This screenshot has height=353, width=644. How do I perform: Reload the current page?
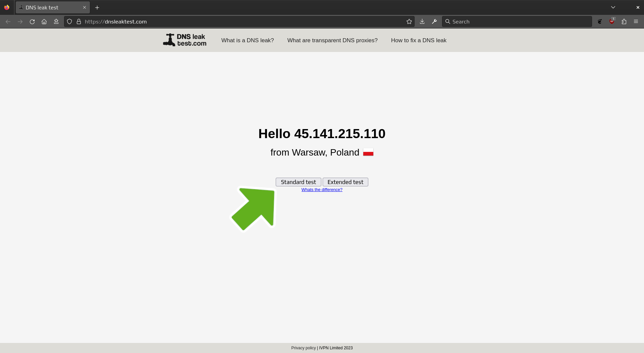click(32, 21)
